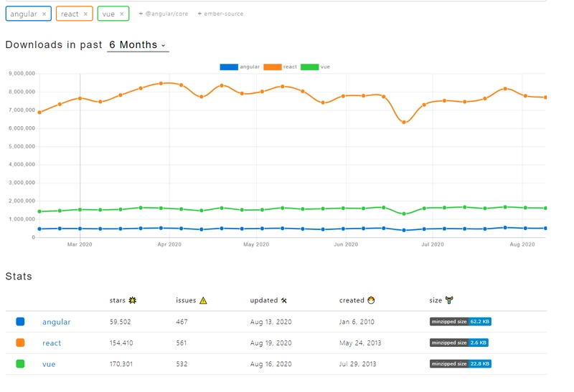Click react stars value 154,410
Viewport: 574px width, 392px height.
click(121, 343)
